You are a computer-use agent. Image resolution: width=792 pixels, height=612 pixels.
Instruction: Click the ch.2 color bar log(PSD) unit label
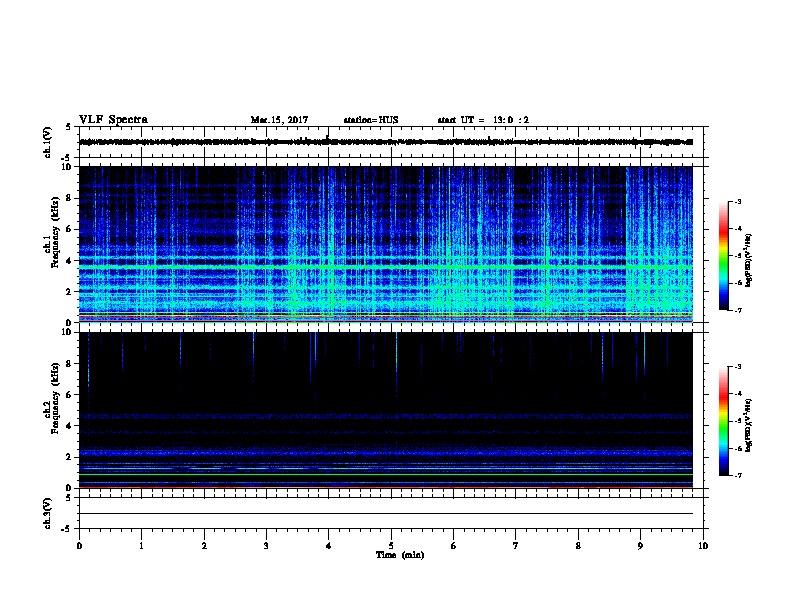pos(748,426)
